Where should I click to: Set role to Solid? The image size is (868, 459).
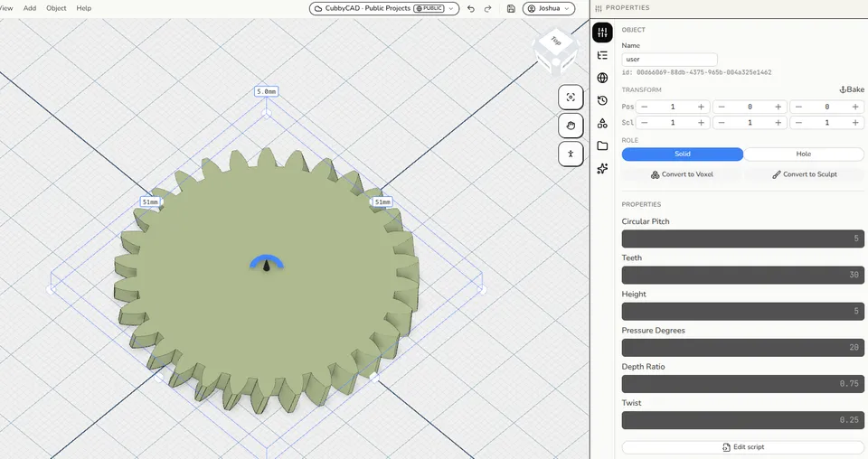tap(682, 155)
